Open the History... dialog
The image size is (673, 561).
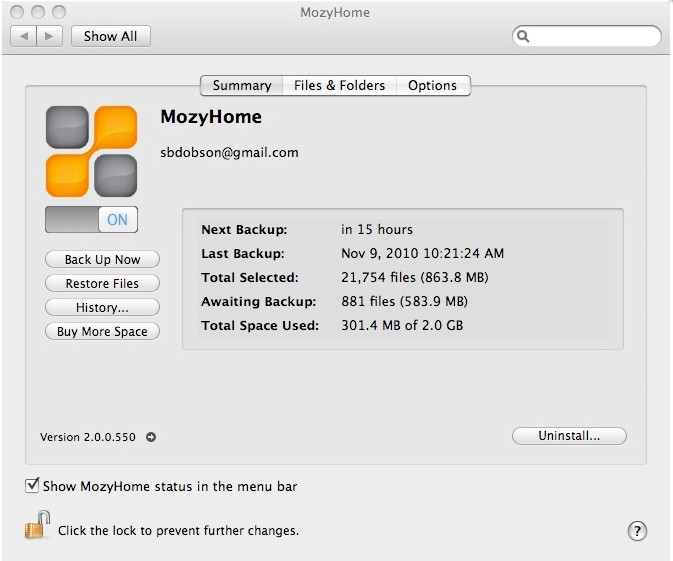(102, 307)
